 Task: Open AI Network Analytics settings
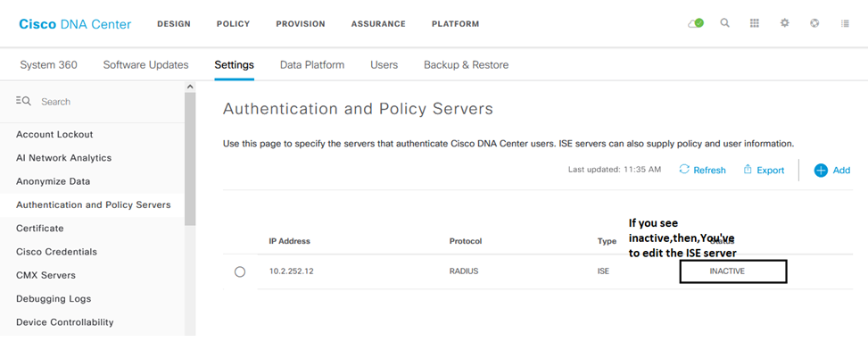[63, 158]
